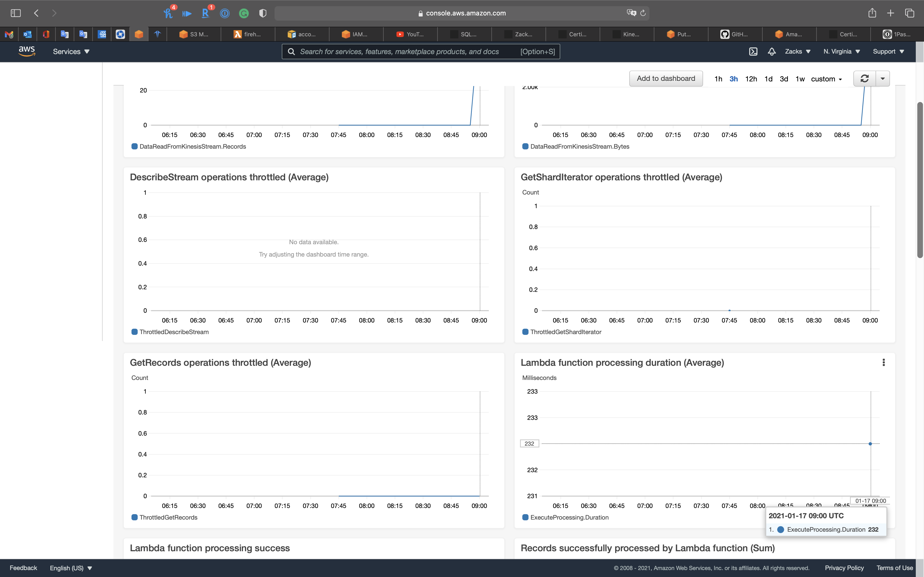Toggle ThrottledGetShardIterator legend series
This screenshot has width=924, height=577.
click(x=565, y=332)
